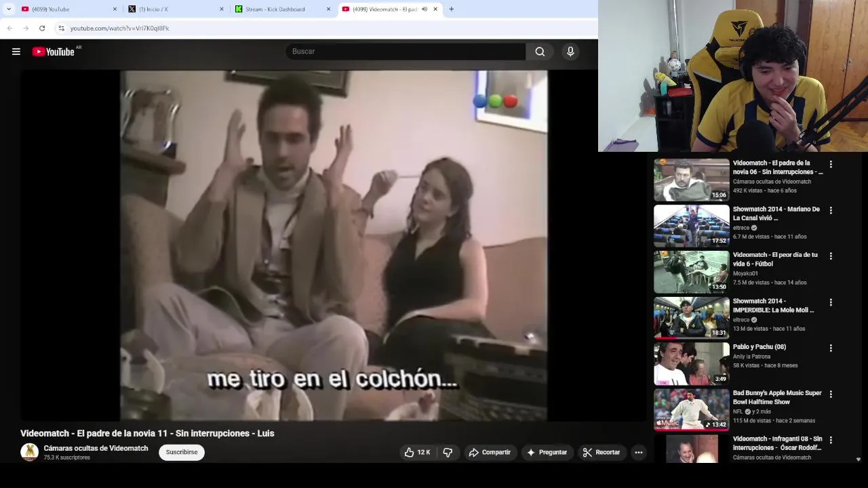Open options for El peor día de tu vida 6
Viewport: 868px width, 488px height.
pos(831,256)
